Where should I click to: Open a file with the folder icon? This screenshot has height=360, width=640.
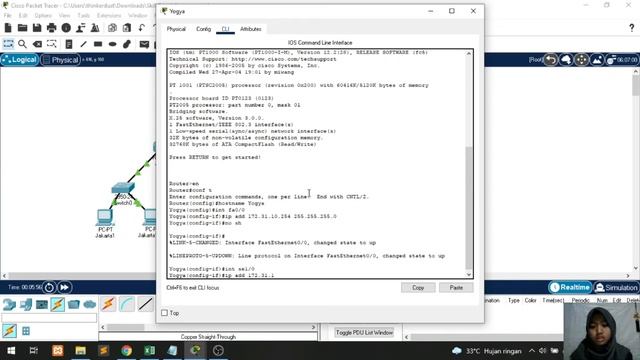[x=22, y=28]
